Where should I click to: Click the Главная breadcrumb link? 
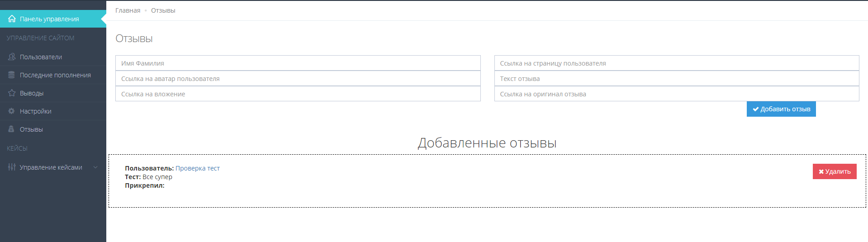click(128, 10)
